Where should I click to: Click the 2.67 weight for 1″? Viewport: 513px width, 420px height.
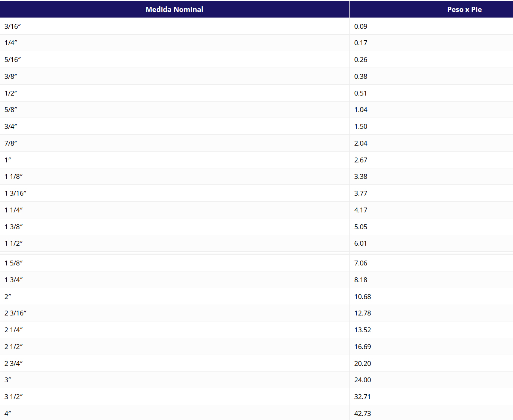coord(361,160)
